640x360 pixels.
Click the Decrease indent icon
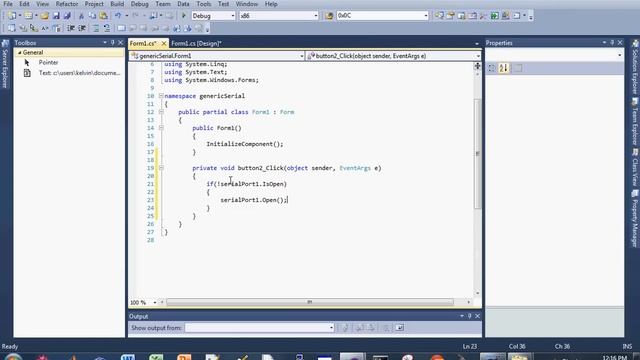pos(71,28)
